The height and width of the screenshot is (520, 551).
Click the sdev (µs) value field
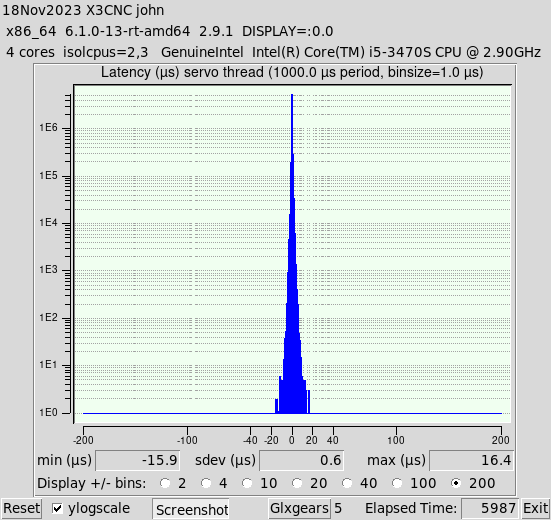(302, 460)
